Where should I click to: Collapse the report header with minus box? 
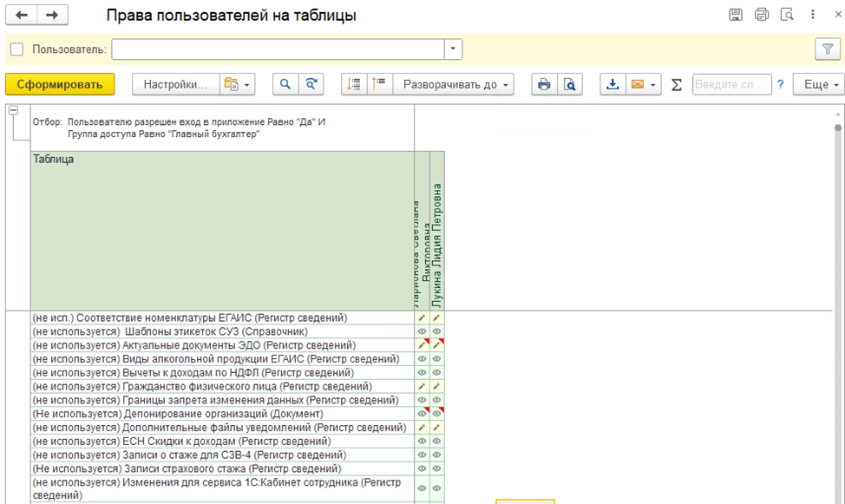[13, 111]
